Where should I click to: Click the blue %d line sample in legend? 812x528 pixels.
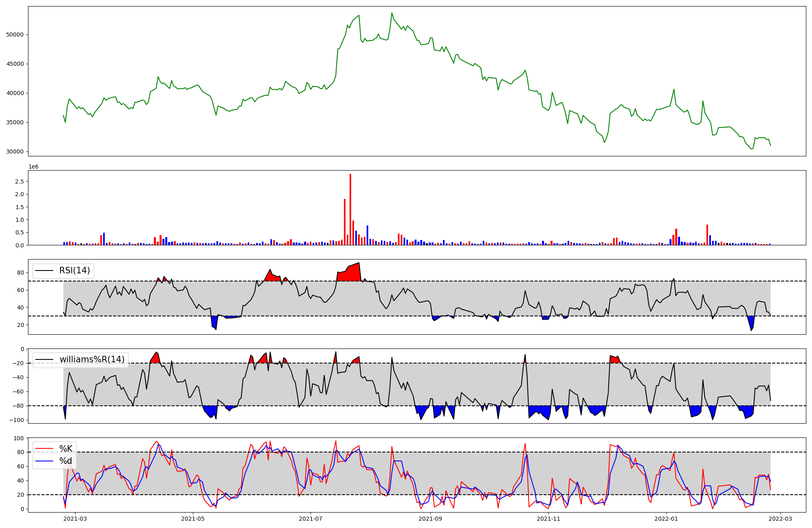click(44, 461)
